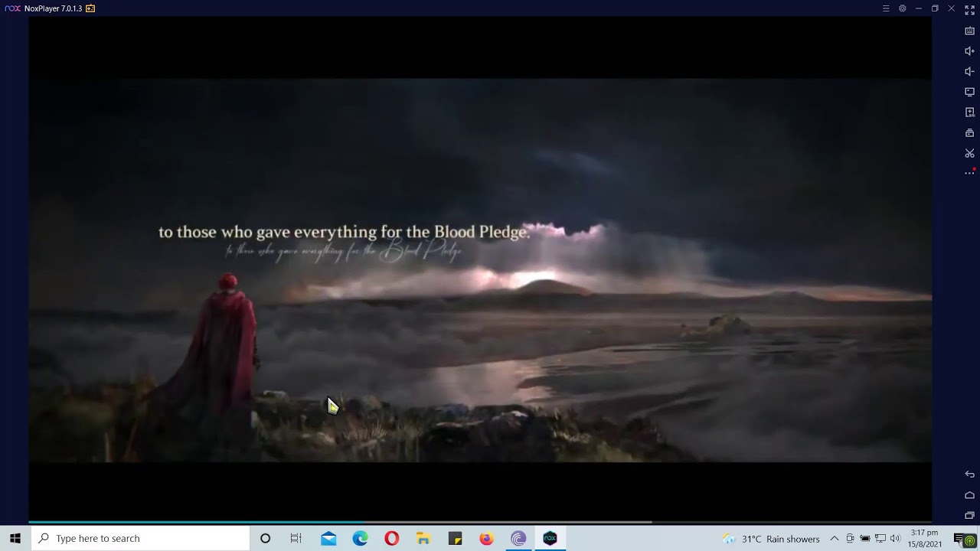Open the toolbox icon in Nox sidebar
The width and height of the screenshot is (980, 551).
coord(969,133)
